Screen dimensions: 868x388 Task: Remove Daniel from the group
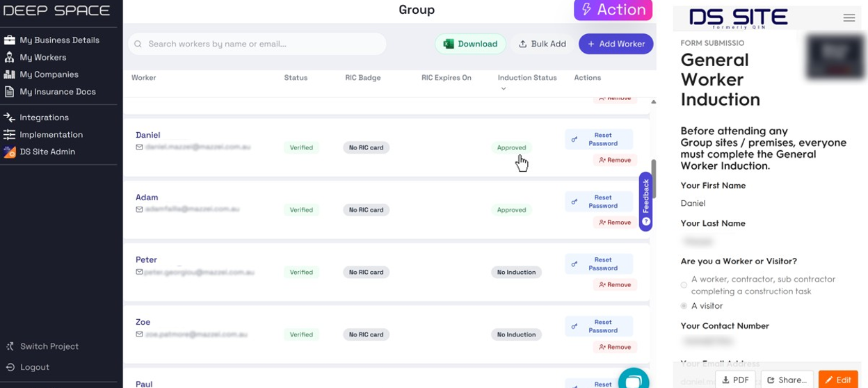coord(615,160)
